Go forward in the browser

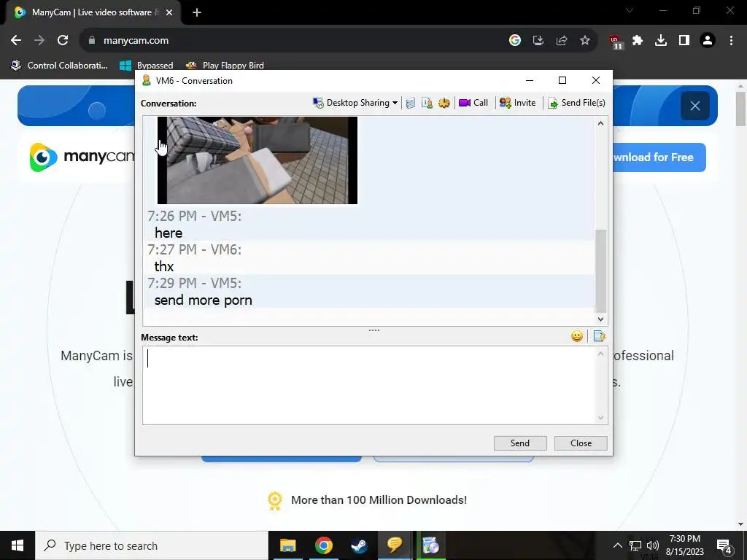[39, 41]
